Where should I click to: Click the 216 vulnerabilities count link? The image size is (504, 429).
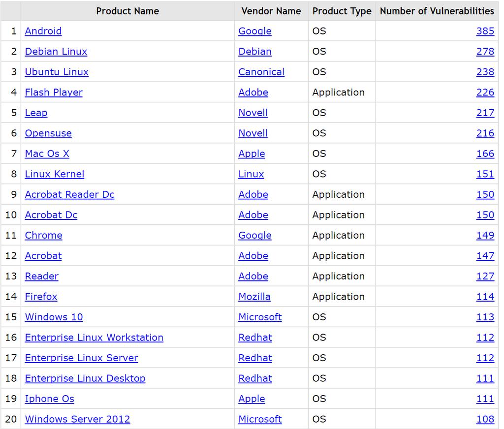click(485, 133)
